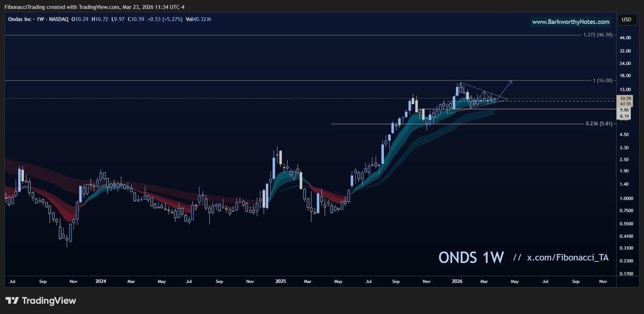
Task: Click the 1.40 price scale value
Action: [x=624, y=184]
